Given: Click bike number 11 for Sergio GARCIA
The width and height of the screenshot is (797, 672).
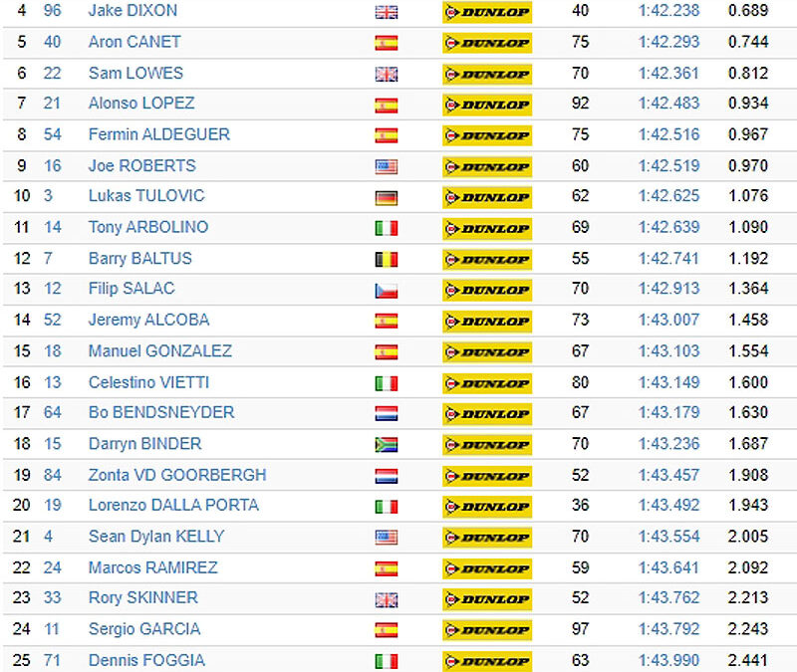Looking at the screenshot, I should click(52, 629).
